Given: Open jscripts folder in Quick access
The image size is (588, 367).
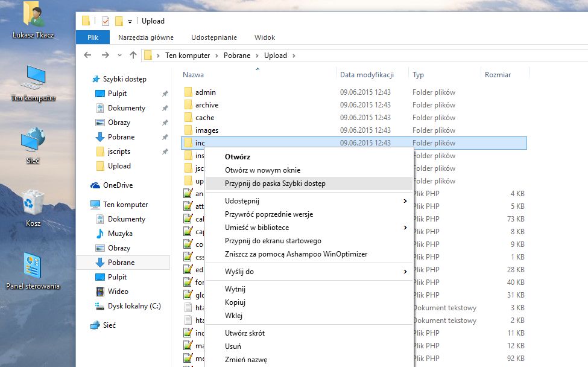Looking at the screenshot, I should point(119,152).
